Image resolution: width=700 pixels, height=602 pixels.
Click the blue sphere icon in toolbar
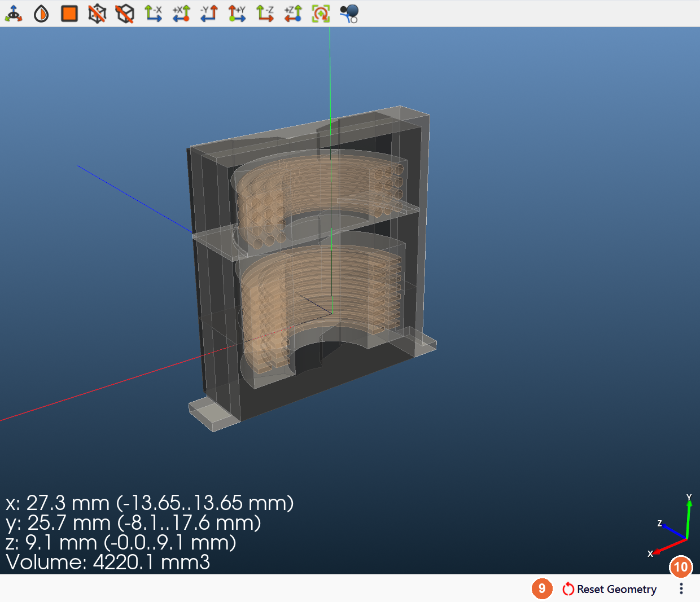click(x=349, y=14)
